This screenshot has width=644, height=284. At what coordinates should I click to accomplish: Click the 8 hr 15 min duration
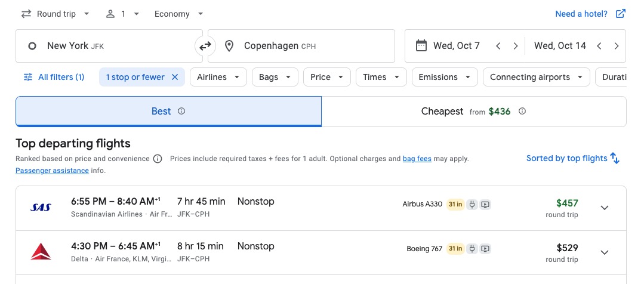[201, 246]
